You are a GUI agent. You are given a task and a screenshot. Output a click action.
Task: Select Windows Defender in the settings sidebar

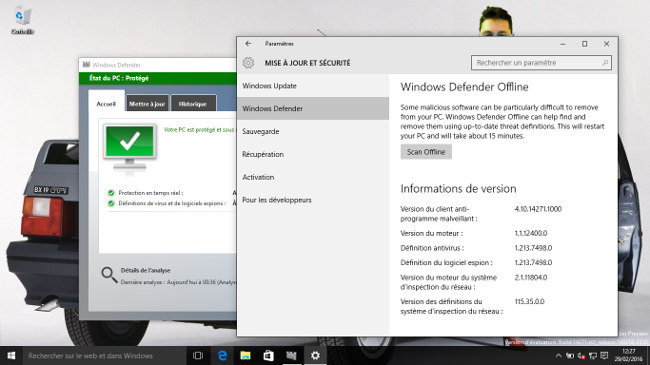[x=313, y=109]
